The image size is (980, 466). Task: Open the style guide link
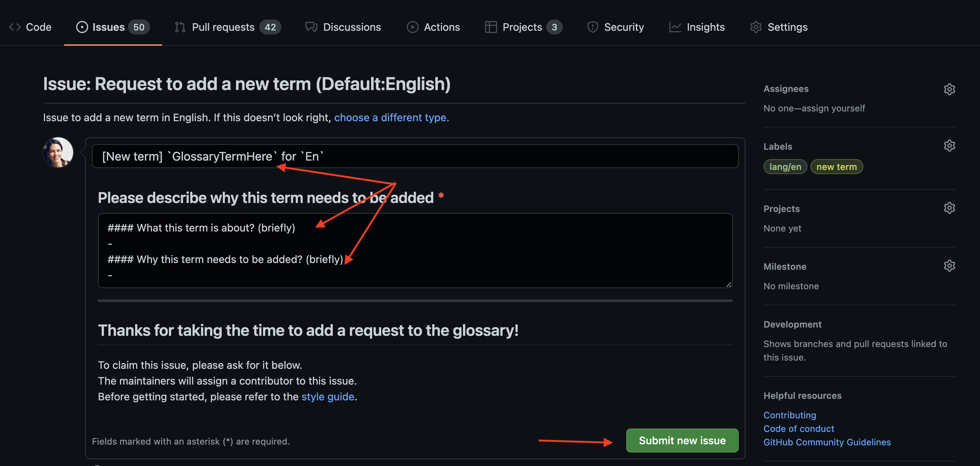pos(328,397)
